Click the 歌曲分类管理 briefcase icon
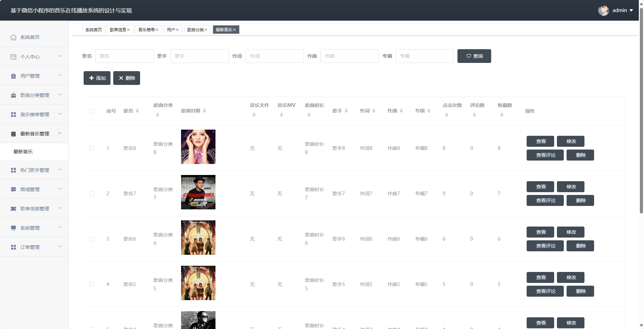Image resolution: width=644 pixels, height=329 pixels. tap(13, 95)
